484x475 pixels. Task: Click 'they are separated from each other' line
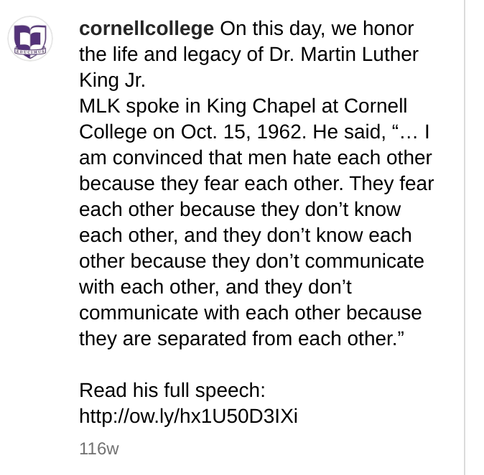click(241, 339)
